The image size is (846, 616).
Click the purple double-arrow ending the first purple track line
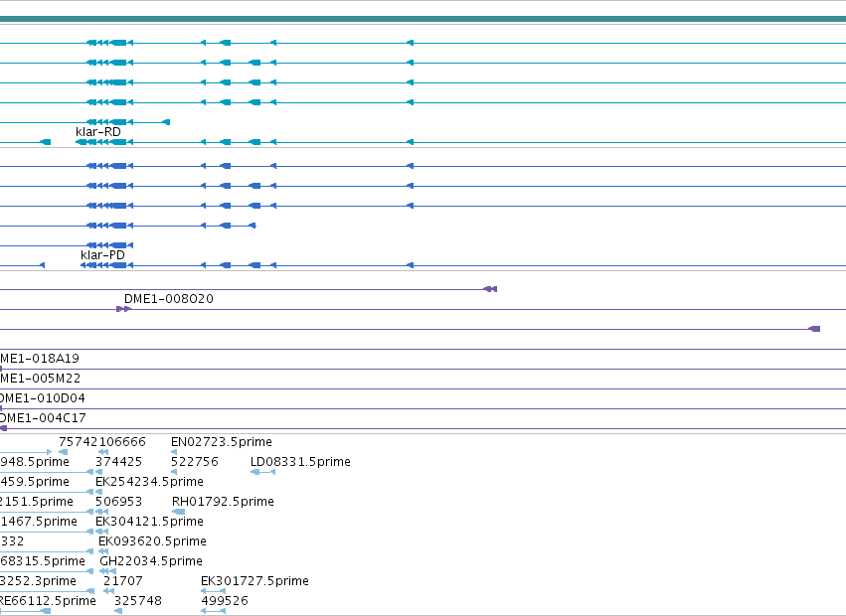(x=490, y=289)
